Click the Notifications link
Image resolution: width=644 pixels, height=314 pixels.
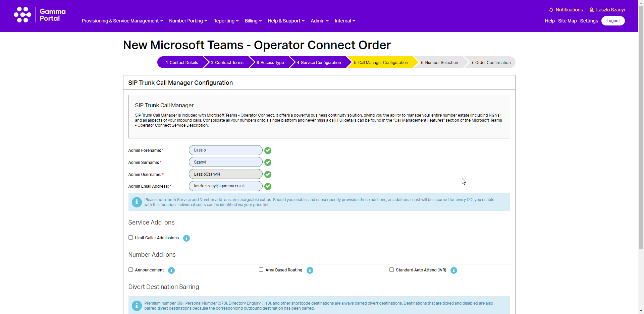tap(569, 10)
